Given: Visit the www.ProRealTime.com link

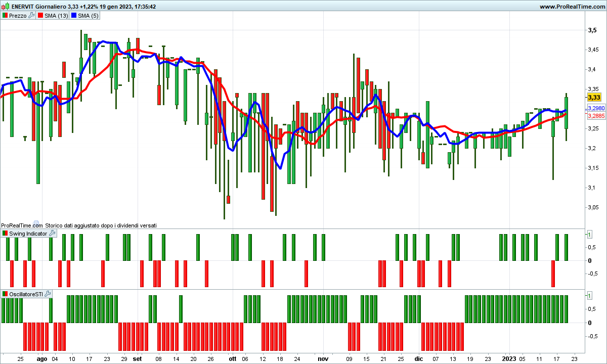Looking at the screenshot, I should point(572,7).
